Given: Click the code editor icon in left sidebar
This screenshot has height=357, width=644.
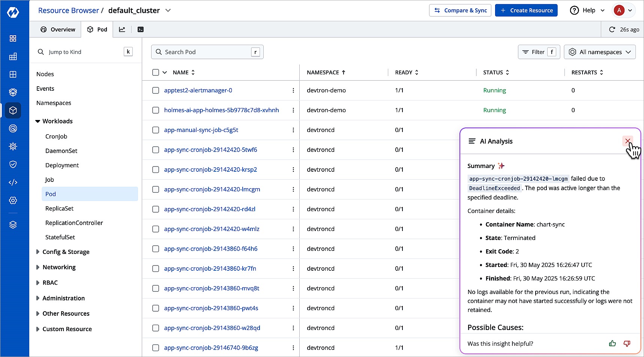Looking at the screenshot, I should [x=13, y=183].
